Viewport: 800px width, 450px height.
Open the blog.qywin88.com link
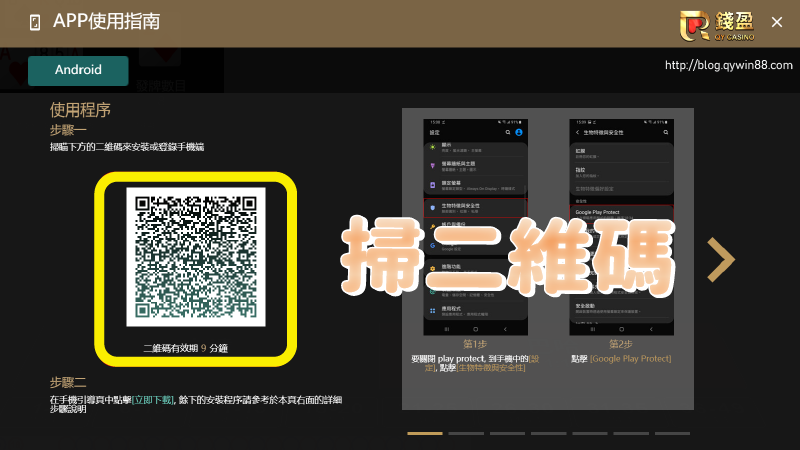[x=728, y=65]
